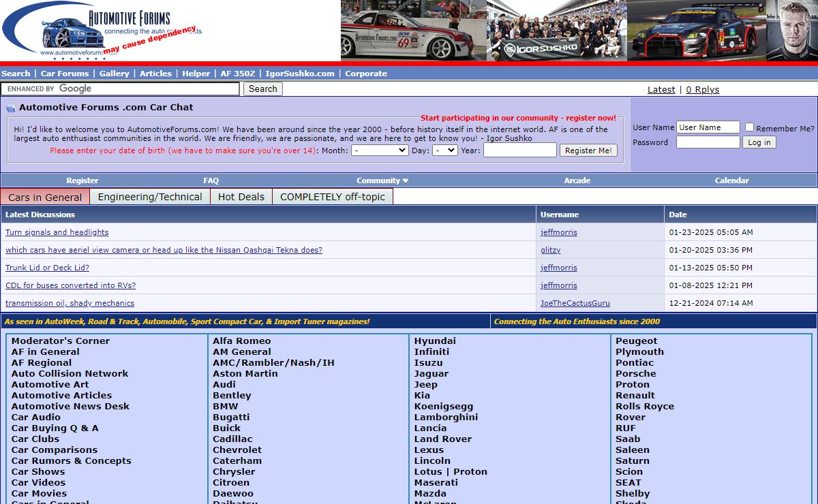Open Corporate in the top navigation
Viewport: 818px width, 504px height.
coord(365,74)
